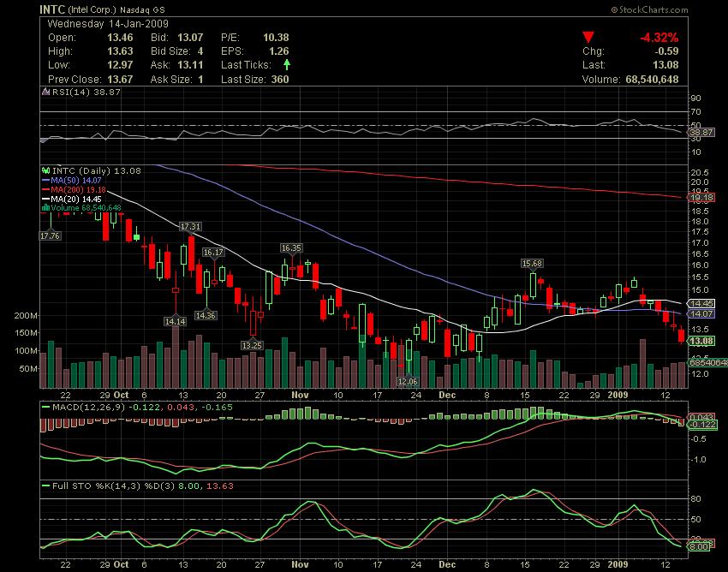Image resolution: width=728 pixels, height=572 pixels.
Task: Click the Chg value -0.59
Action: [666, 51]
